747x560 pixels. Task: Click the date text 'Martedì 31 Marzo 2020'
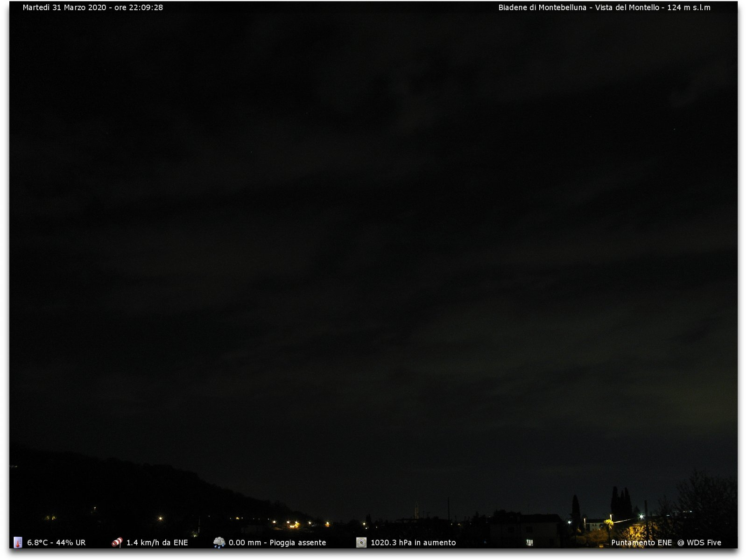(x=64, y=7)
